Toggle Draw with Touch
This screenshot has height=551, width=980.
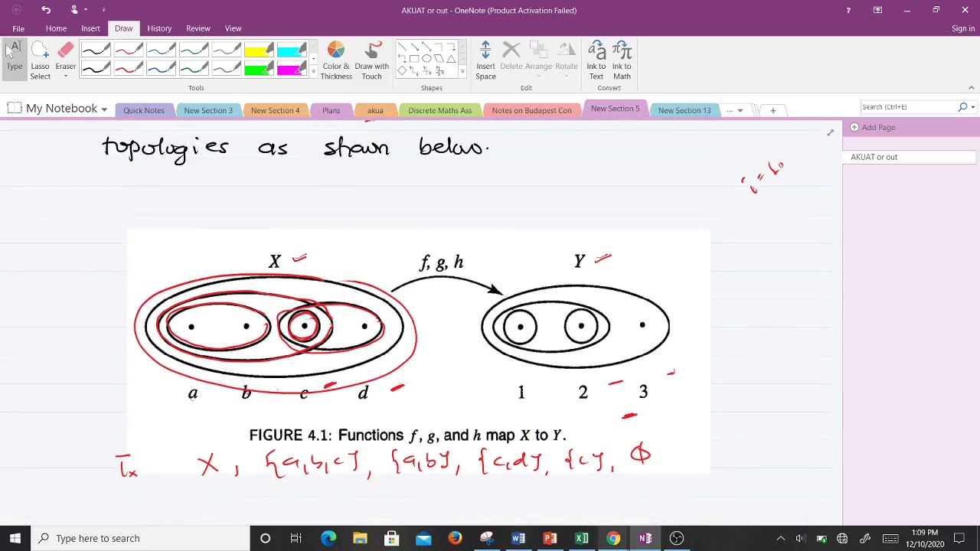[371, 60]
